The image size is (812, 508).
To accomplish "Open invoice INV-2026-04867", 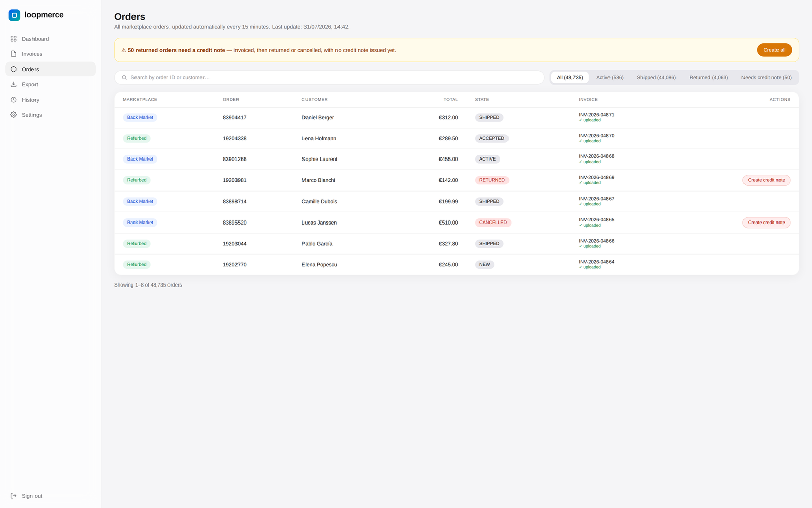I will pyautogui.click(x=596, y=199).
